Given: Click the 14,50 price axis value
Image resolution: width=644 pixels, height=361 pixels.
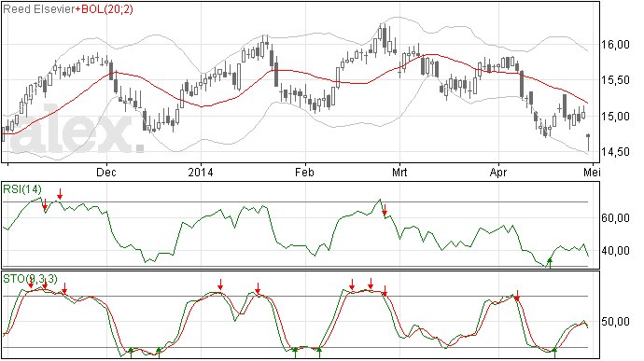Looking at the screenshot, I should (x=615, y=152).
